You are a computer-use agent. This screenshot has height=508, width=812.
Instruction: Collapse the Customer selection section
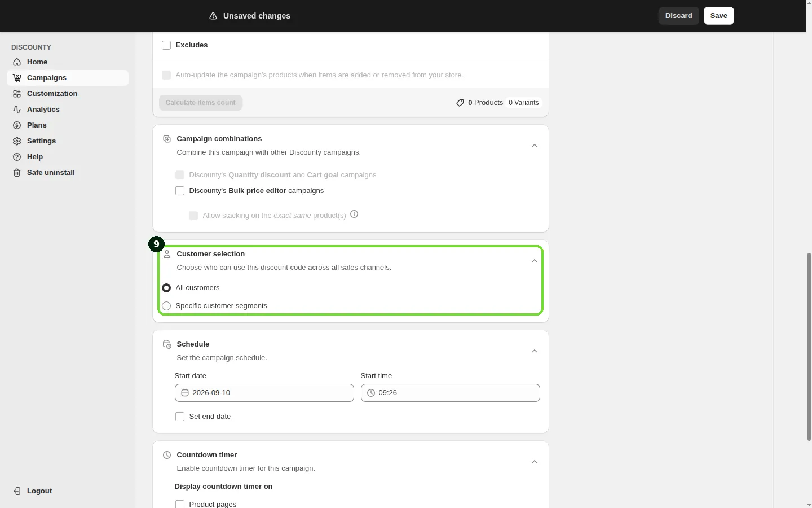pyautogui.click(x=535, y=261)
